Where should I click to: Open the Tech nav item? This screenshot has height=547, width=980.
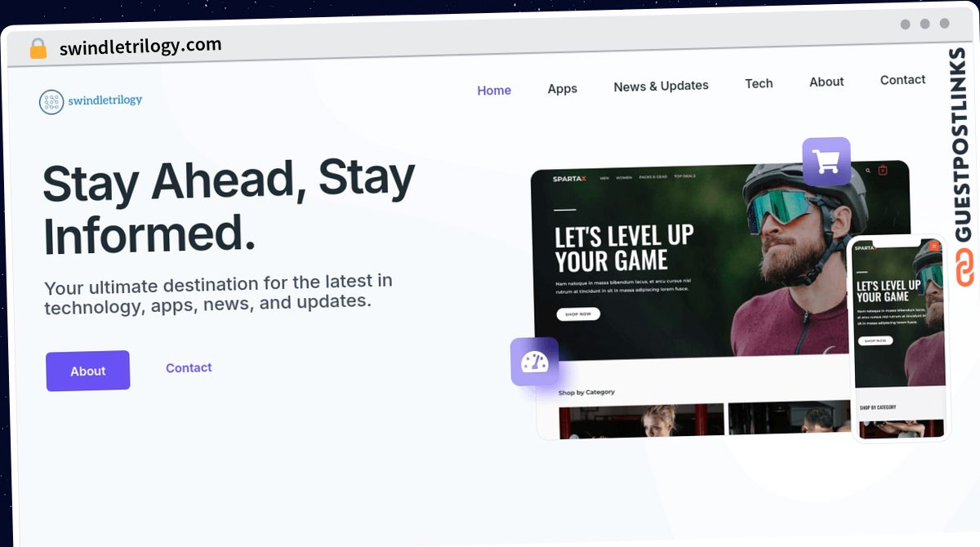[x=759, y=83]
